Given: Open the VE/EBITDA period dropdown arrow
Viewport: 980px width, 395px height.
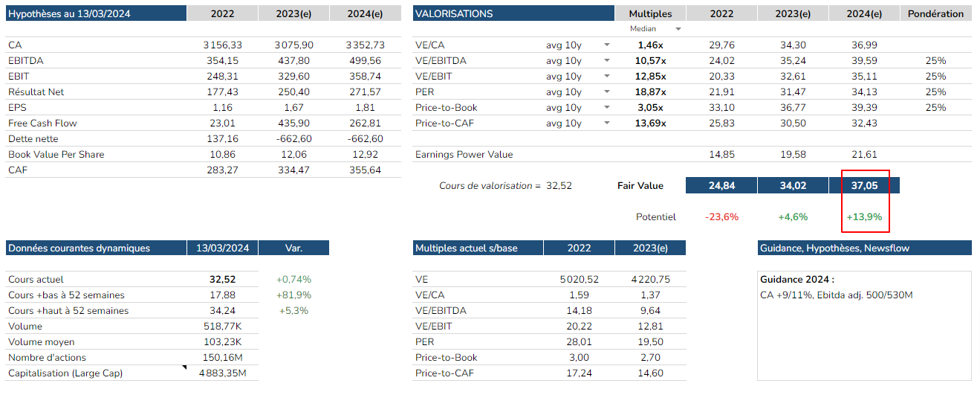Looking at the screenshot, I should coord(607,61).
